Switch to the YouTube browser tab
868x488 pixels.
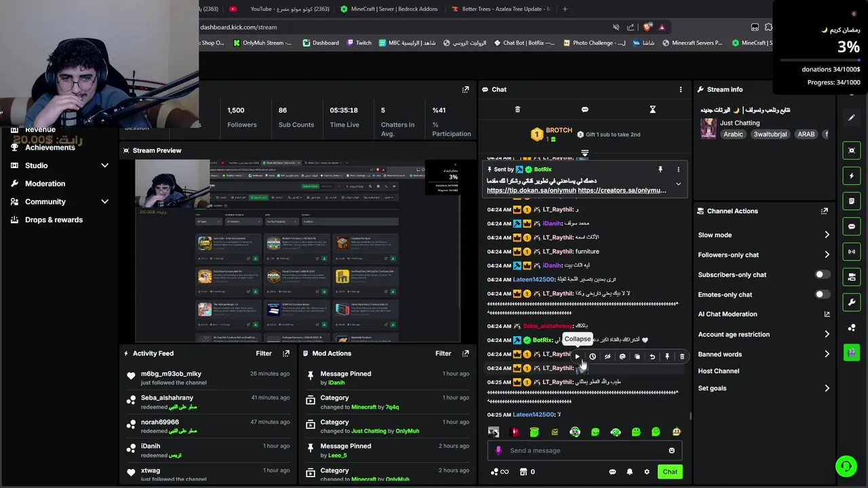coord(279,9)
